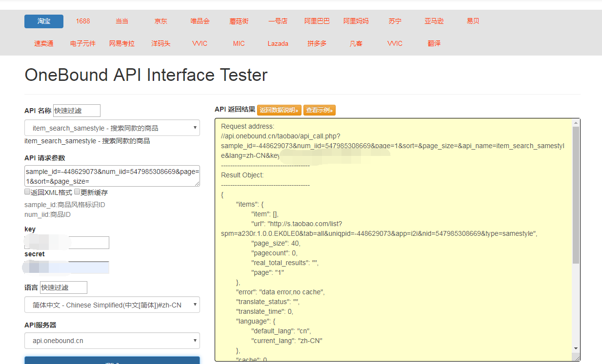Click the API 请求参数 label
This screenshot has height=364, width=602.
[x=44, y=158]
